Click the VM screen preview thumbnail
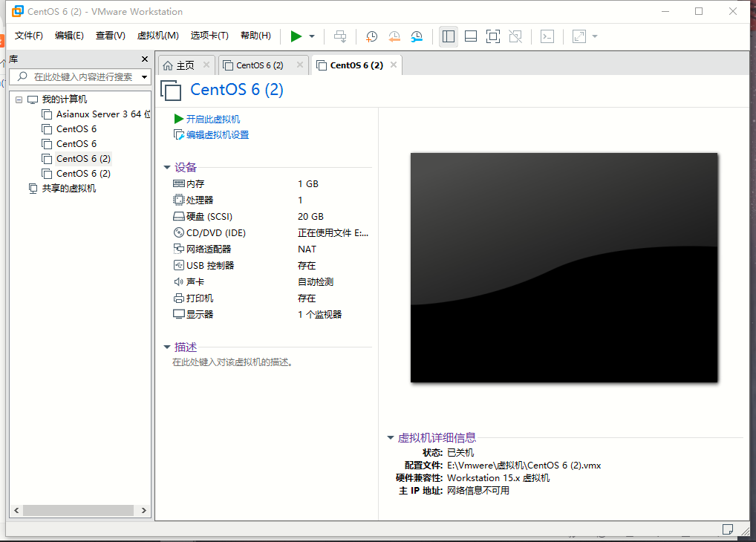Viewport: 756px width, 542px height. 564,267
